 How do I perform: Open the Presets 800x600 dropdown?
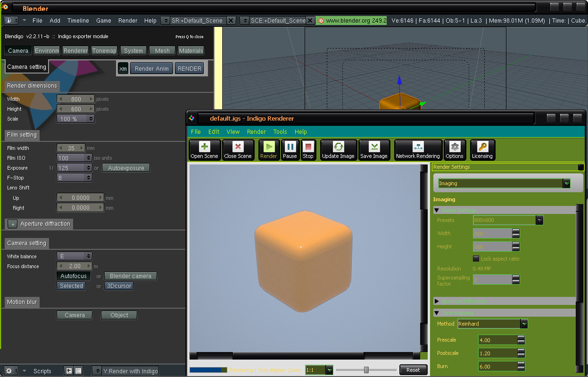(x=539, y=220)
